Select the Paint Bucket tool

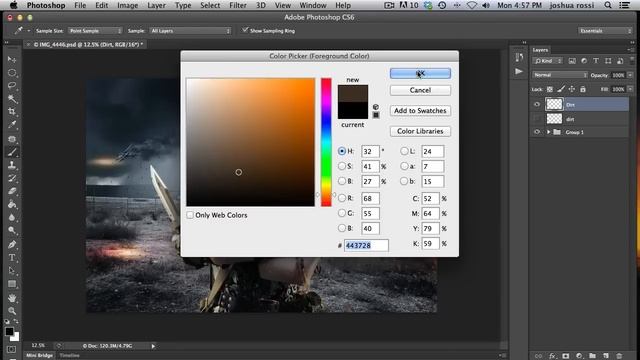12,204
